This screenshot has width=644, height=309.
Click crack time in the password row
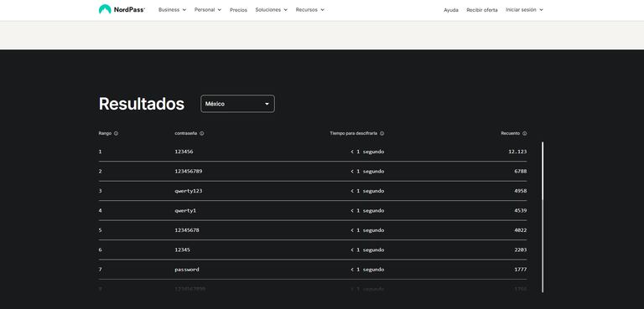pos(367,270)
